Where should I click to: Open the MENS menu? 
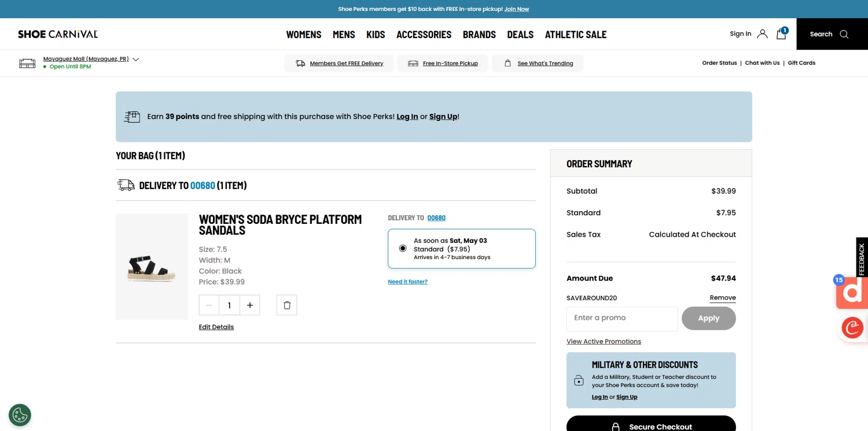point(344,34)
